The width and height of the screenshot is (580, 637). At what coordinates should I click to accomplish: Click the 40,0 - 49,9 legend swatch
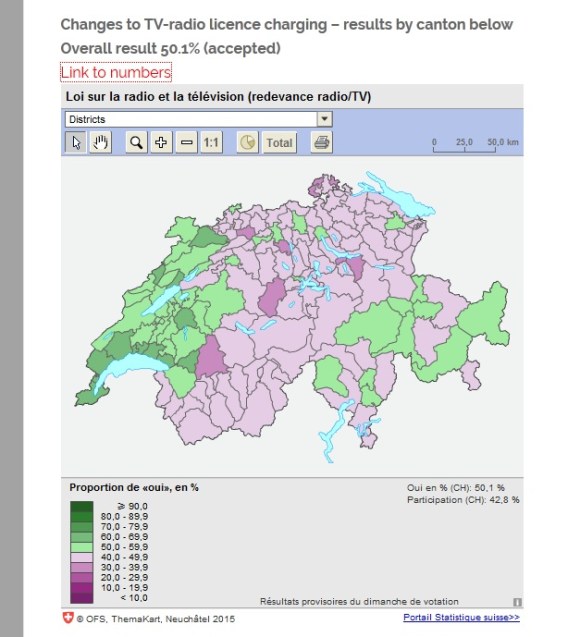click(x=82, y=557)
